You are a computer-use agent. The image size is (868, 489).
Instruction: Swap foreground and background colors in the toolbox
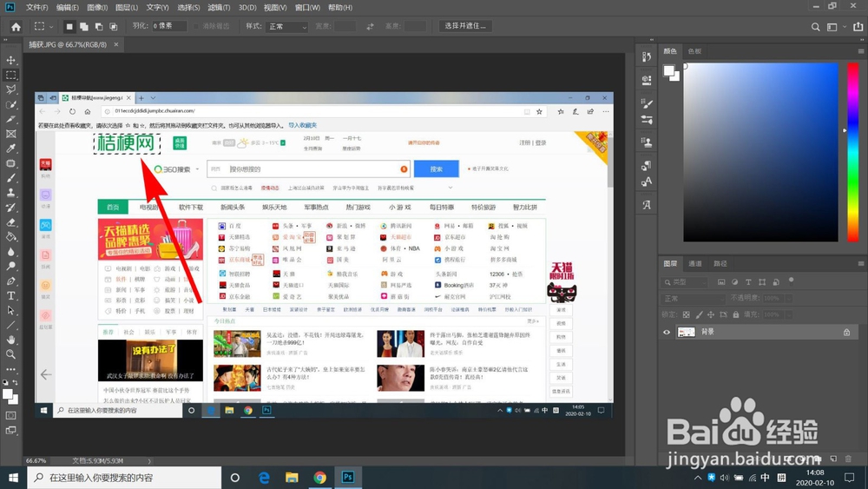click(15, 382)
